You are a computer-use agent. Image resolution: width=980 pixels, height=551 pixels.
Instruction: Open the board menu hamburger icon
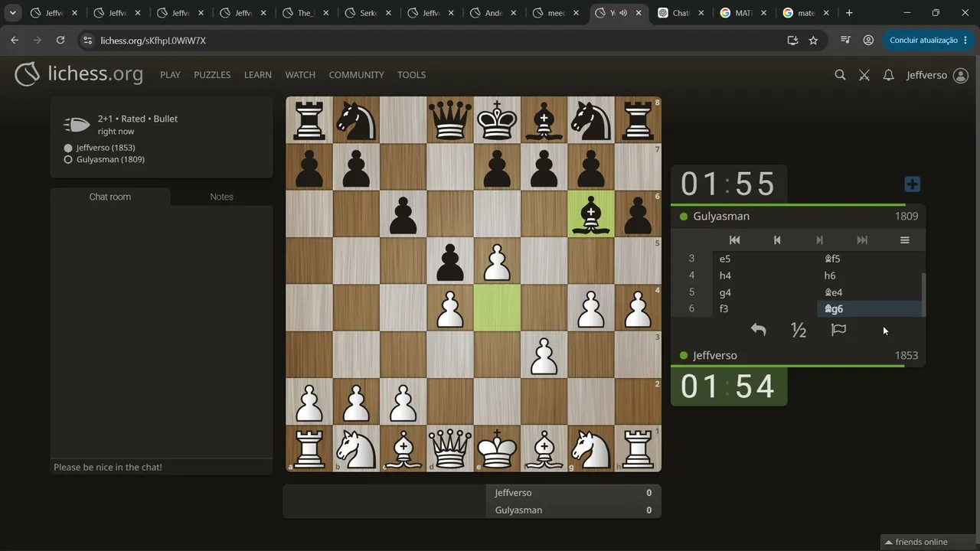tap(904, 240)
